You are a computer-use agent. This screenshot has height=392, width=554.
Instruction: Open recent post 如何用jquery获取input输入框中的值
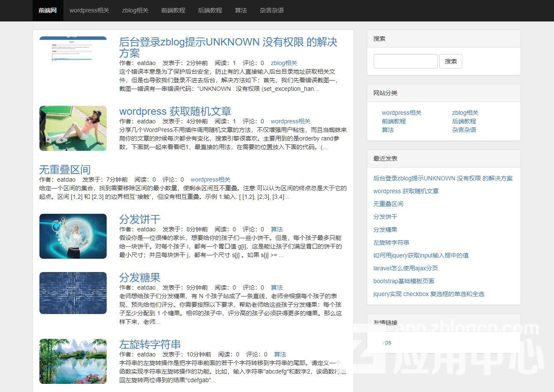point(421,255)
